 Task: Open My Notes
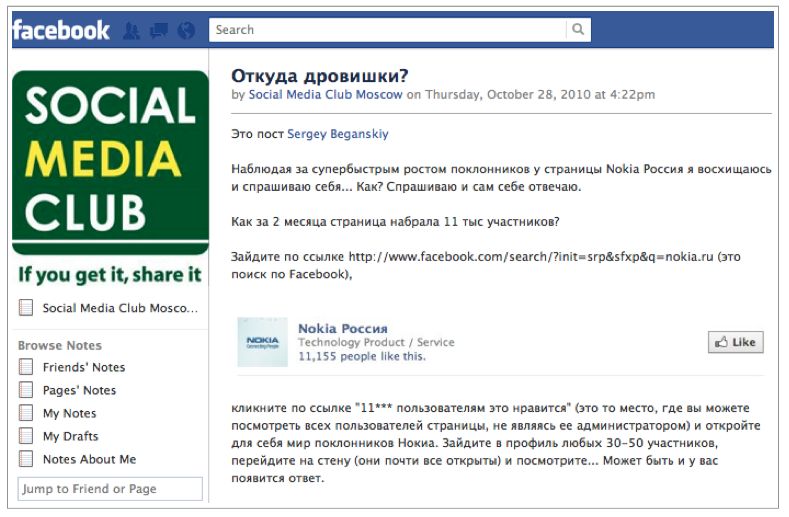tap(69, 413)
